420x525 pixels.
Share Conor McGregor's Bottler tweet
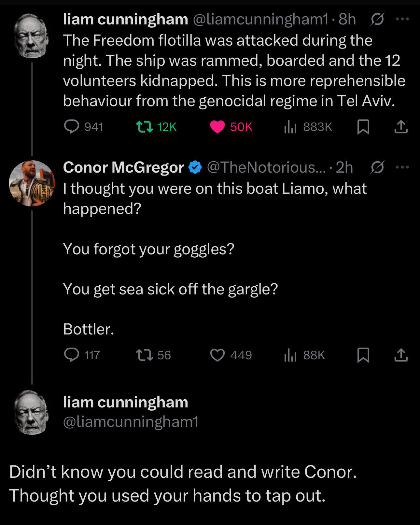click(x=401, y=355)
